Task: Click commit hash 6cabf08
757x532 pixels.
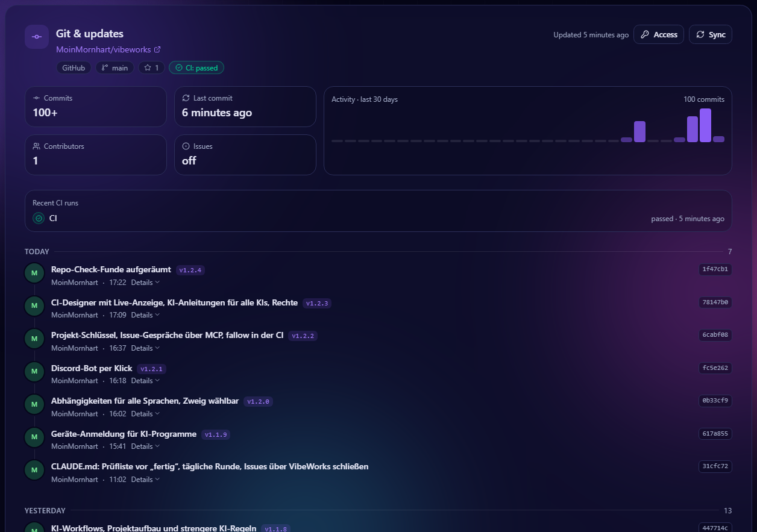Action: point(715,335)
